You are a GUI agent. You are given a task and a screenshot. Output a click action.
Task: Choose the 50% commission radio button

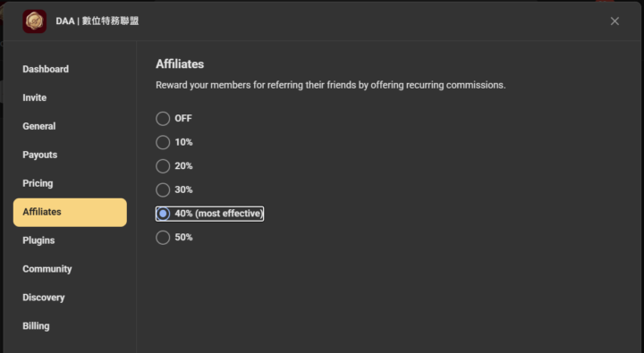[163, 238]
